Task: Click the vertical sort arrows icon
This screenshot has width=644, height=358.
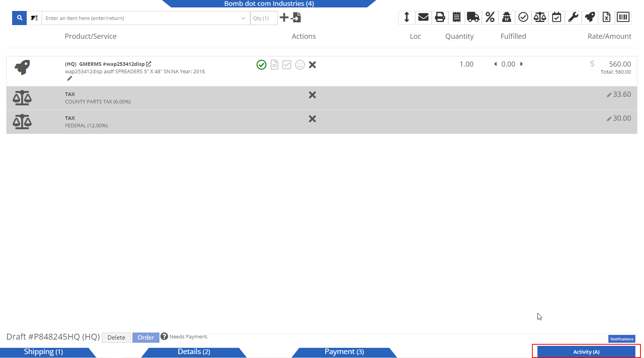Action: [x=407, y=17]
